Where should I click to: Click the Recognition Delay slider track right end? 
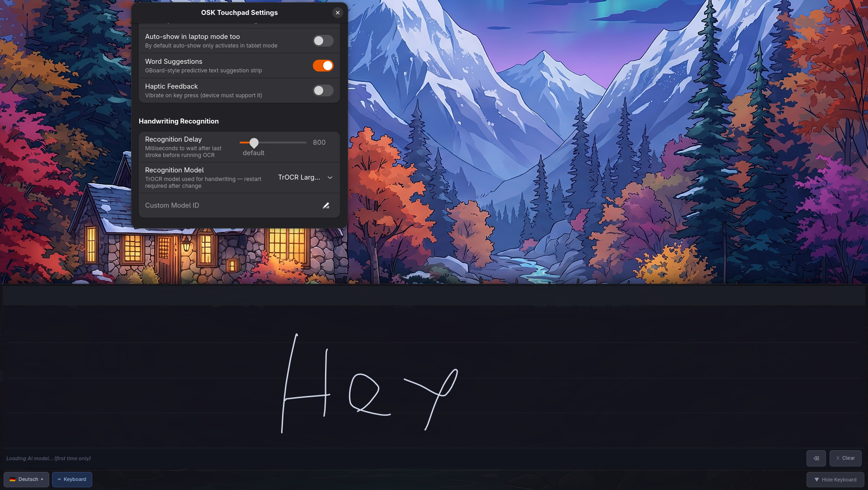point(305,143)
